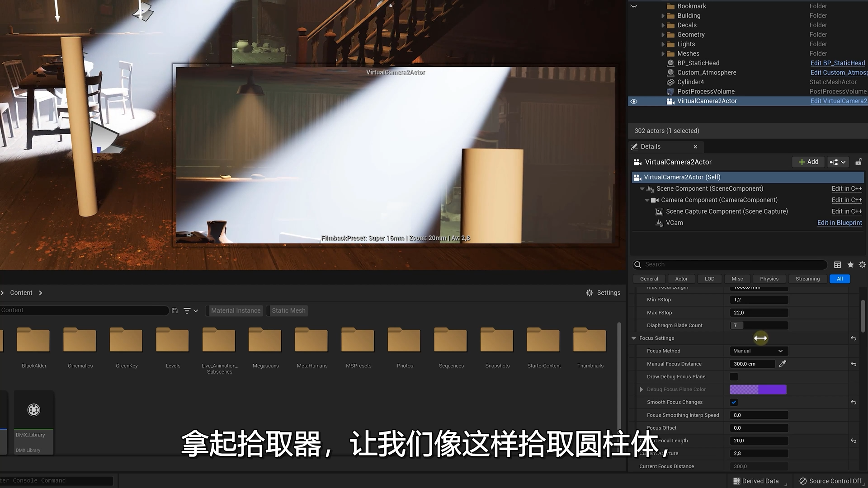Open the Megascans folder
The height and width of the screenshot is (488, 868).
pos(265,347)
